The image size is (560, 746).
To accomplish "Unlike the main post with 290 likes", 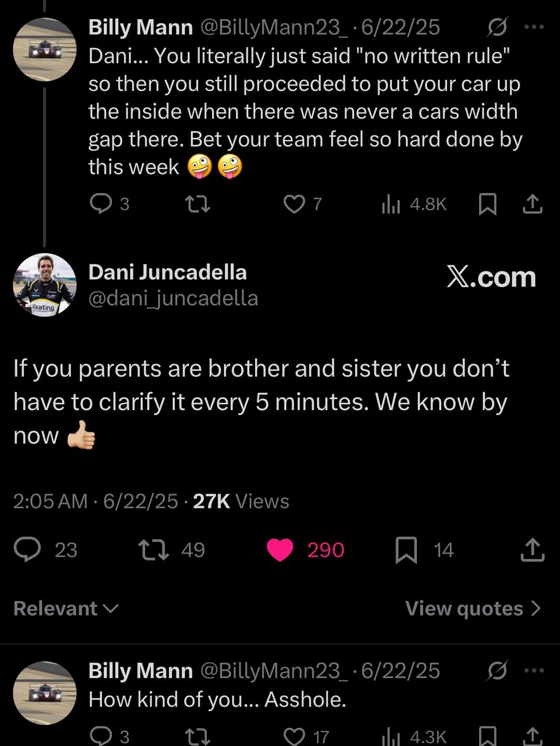I will (280, 550).
